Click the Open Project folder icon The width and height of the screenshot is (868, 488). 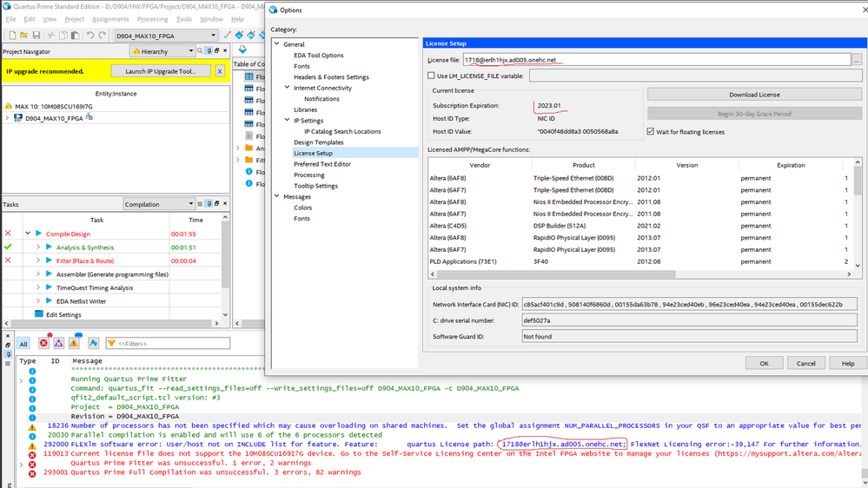tap(24, 36)
